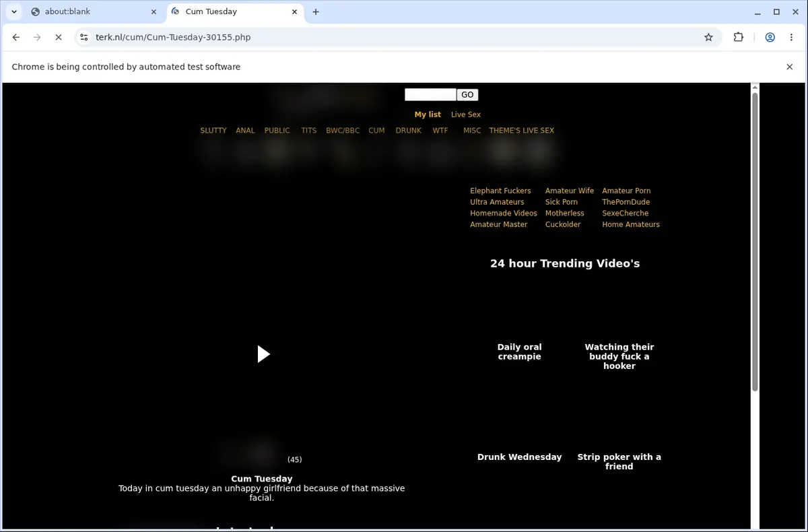Dismiss the automated test software infobar
This screenshot has height=532, width=808.
pos(790,67)
